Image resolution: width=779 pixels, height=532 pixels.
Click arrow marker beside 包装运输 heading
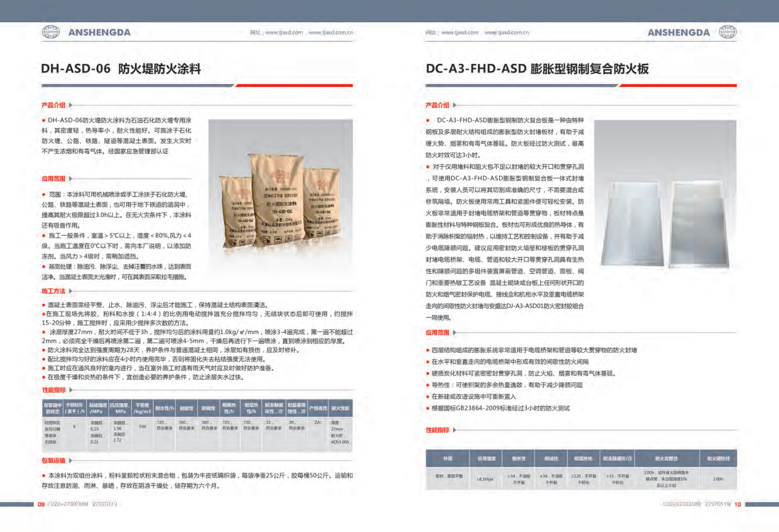[x=71, y=460]
